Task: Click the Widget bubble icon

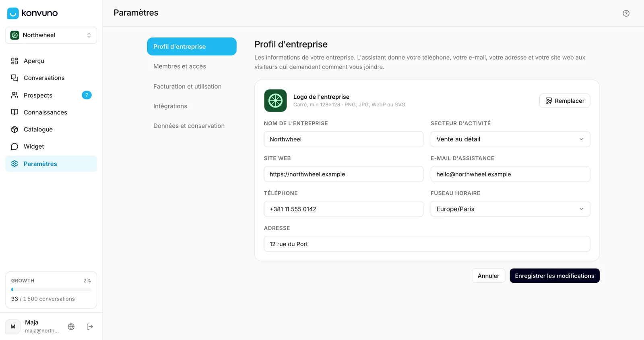Action: pyautogui.click(x=14, y=146)
